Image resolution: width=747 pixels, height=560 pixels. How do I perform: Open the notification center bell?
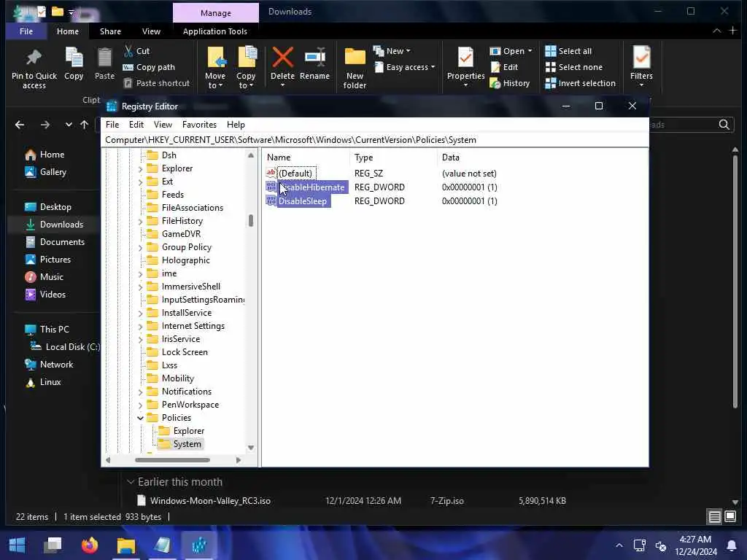point(731,545)
